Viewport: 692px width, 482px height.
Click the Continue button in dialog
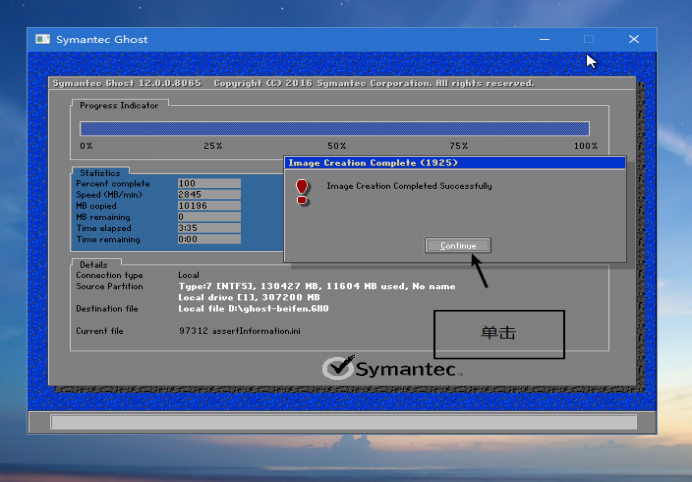coord(458,245)
